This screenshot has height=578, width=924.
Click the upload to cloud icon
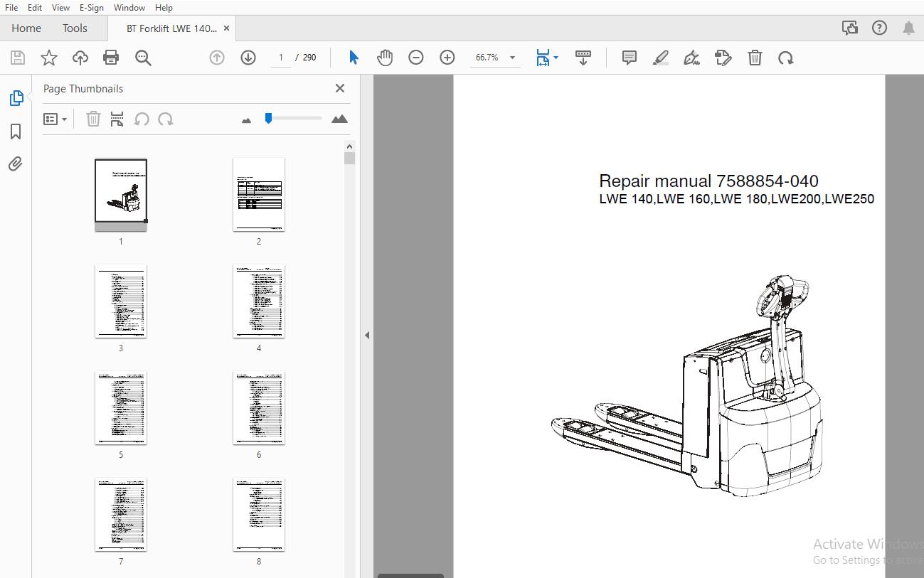[80, 58]
